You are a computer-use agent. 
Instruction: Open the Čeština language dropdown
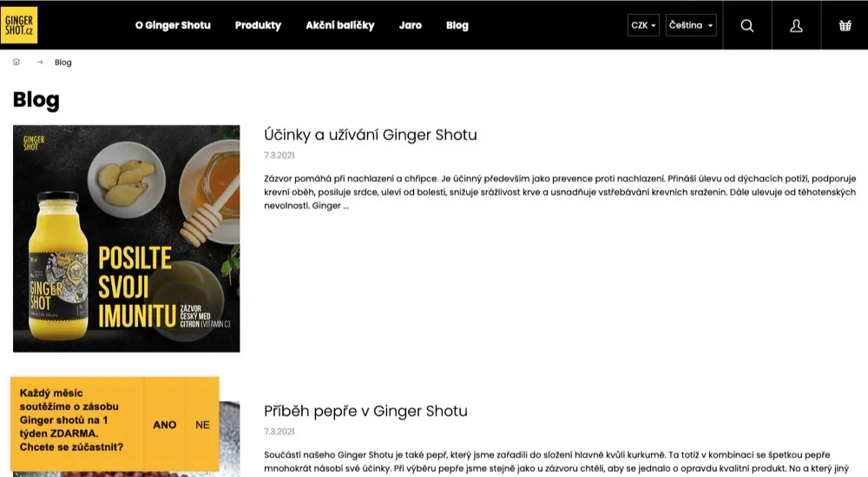tap(691, 25)
